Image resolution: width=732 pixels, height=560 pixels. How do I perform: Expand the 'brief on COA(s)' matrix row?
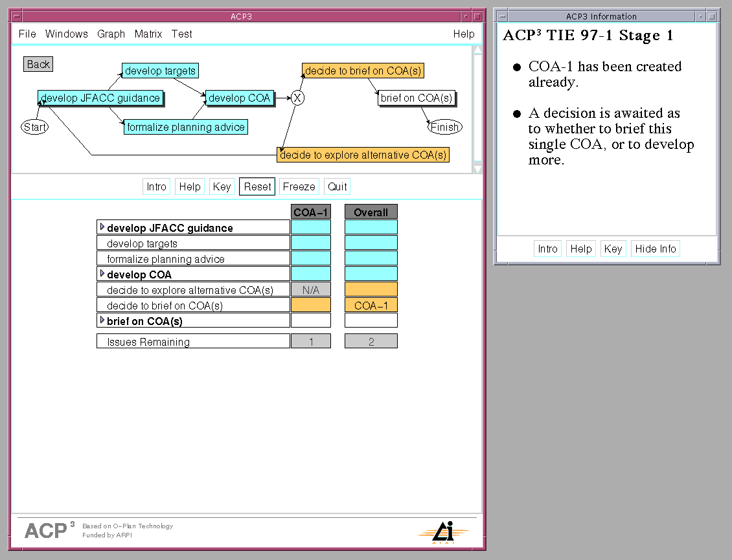(102, 320)
